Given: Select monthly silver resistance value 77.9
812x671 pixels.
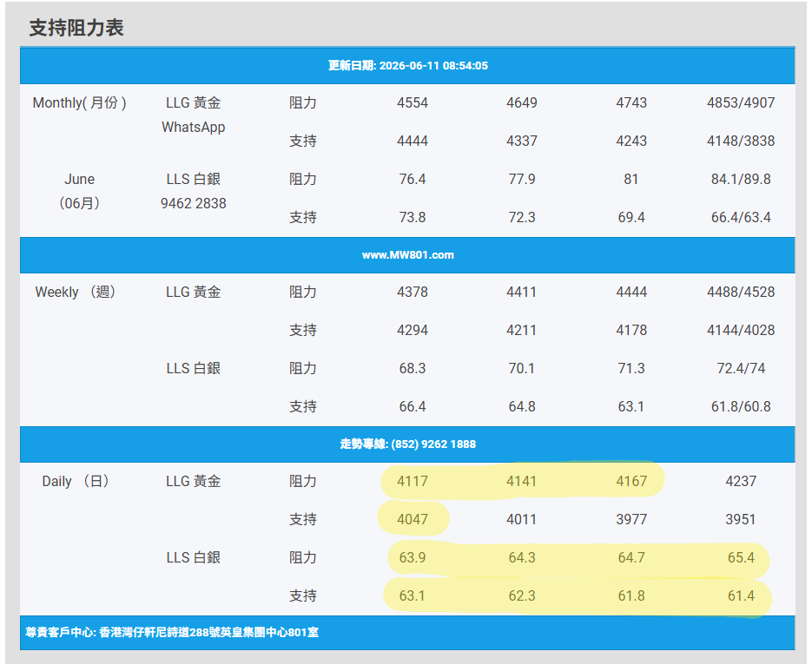Looking at the screenshot, I should point(521,179).
